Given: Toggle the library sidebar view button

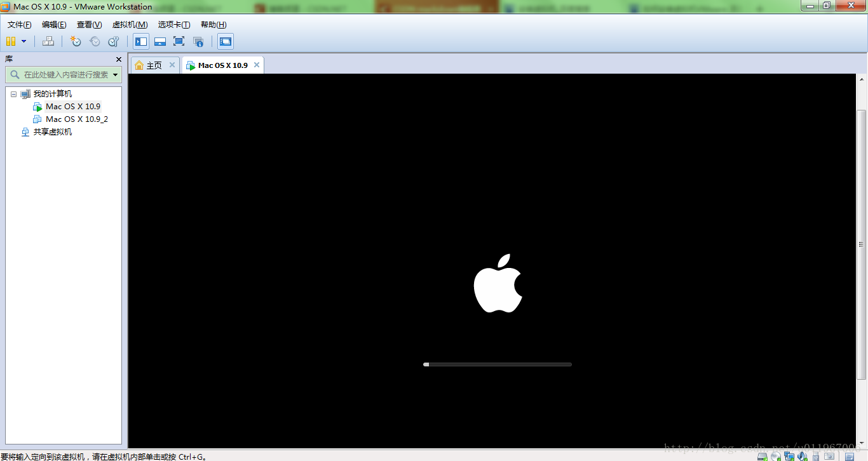Looking at the screenshot, I should point(141,41).
